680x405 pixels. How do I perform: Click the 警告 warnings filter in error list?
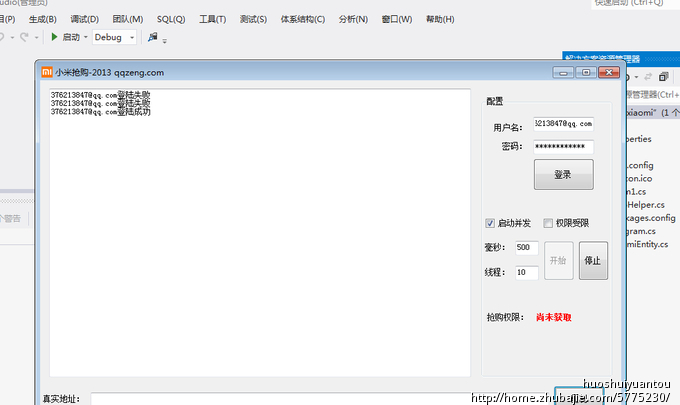[11, 219]
